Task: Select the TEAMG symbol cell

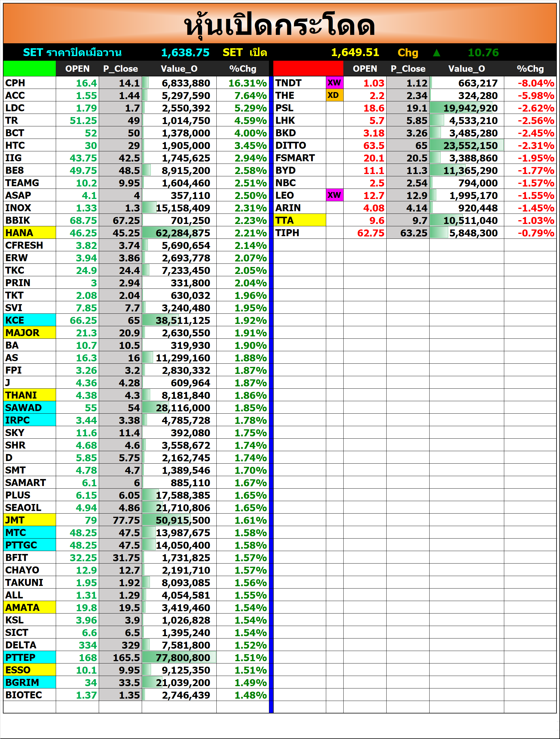Action: pos(29,183)
